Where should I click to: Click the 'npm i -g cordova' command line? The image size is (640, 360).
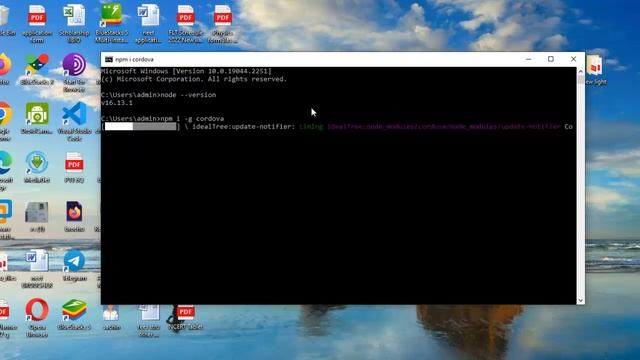pyautogui.click(x=162, y=118)
